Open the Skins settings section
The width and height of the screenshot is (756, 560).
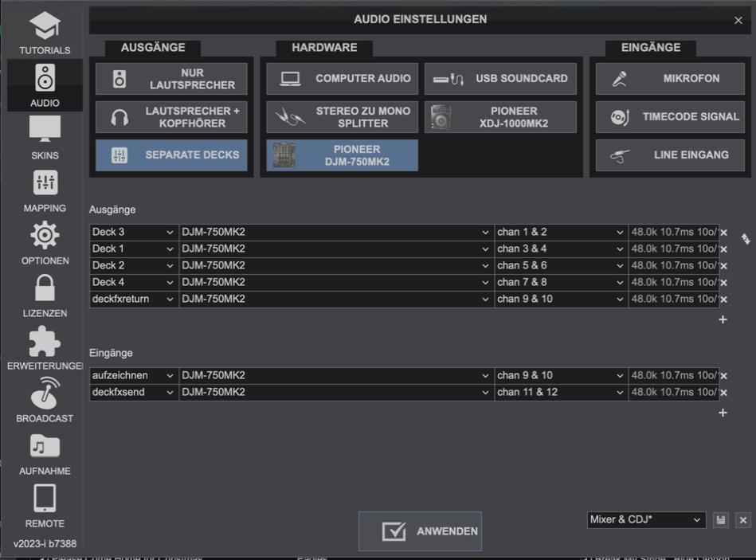[x=45, y=138]
